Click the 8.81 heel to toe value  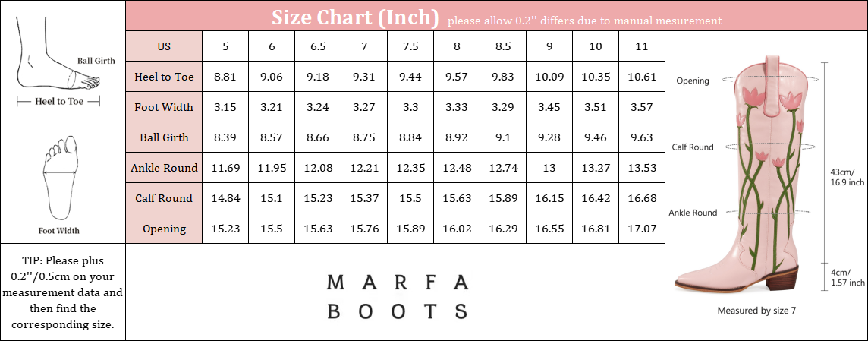point(225,77)
